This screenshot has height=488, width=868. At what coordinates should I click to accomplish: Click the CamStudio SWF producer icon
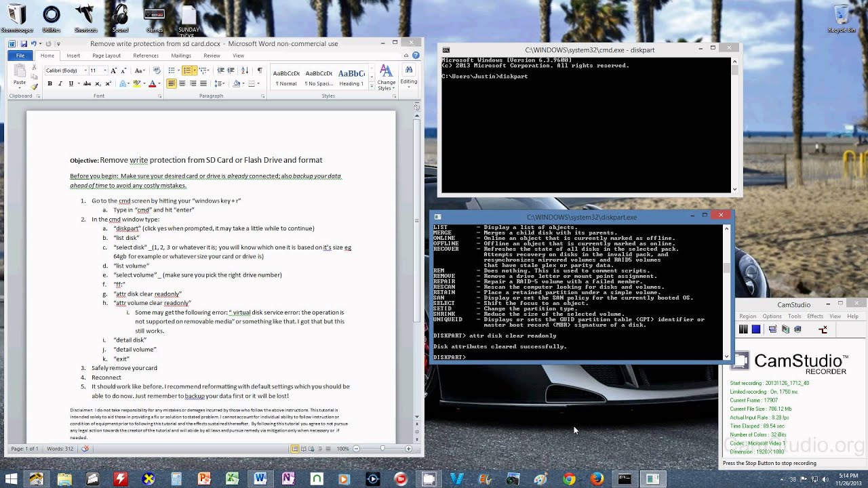coord(798,329)
